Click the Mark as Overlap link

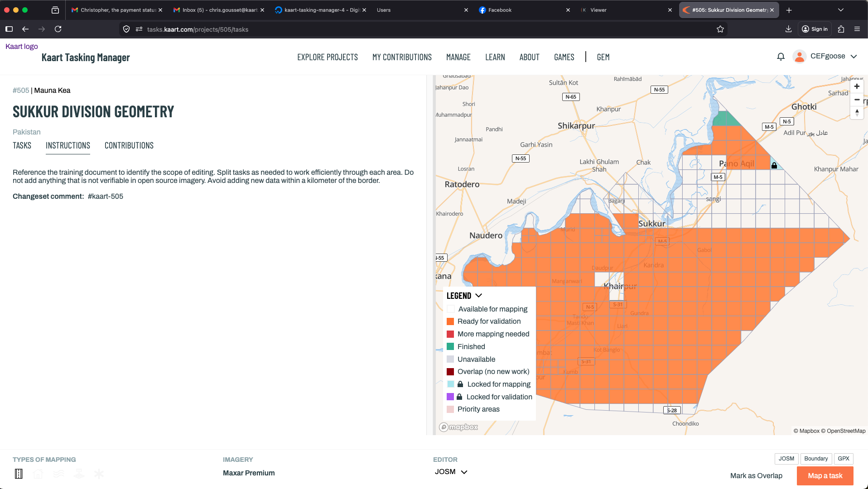point(756,475)
